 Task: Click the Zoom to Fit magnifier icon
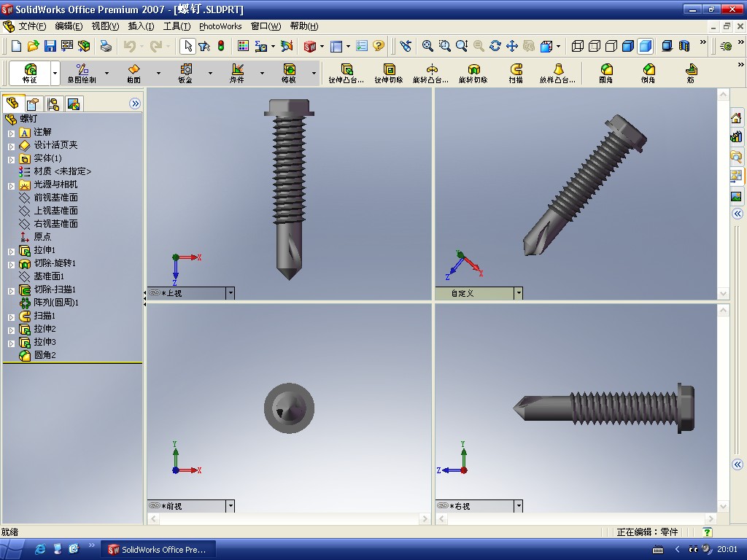(x=427, y=46)
